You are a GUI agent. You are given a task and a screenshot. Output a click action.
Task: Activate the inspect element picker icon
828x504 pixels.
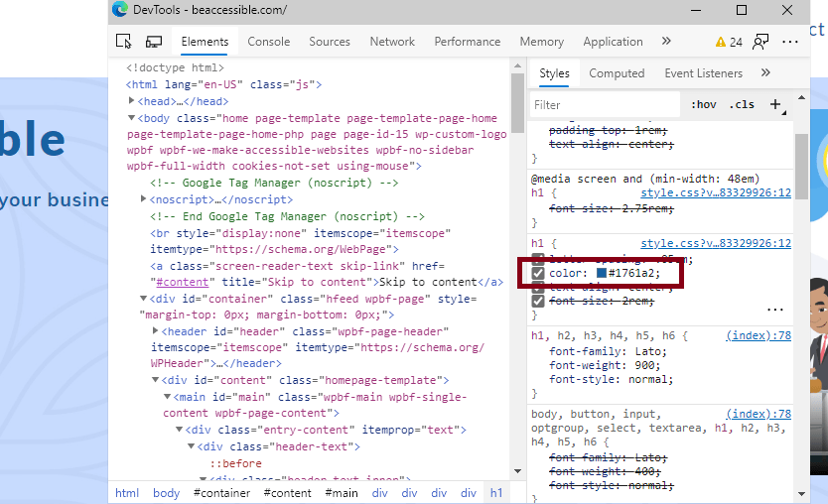(x=123, y=41)
